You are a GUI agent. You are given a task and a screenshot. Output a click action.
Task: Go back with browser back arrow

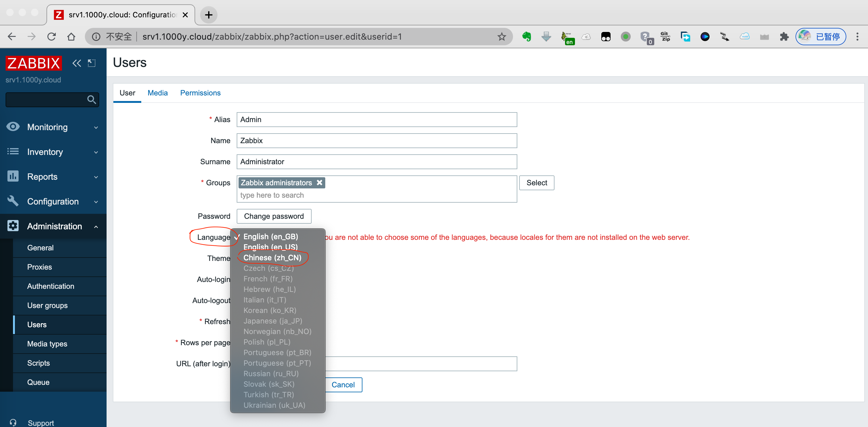tap(12, 36)
